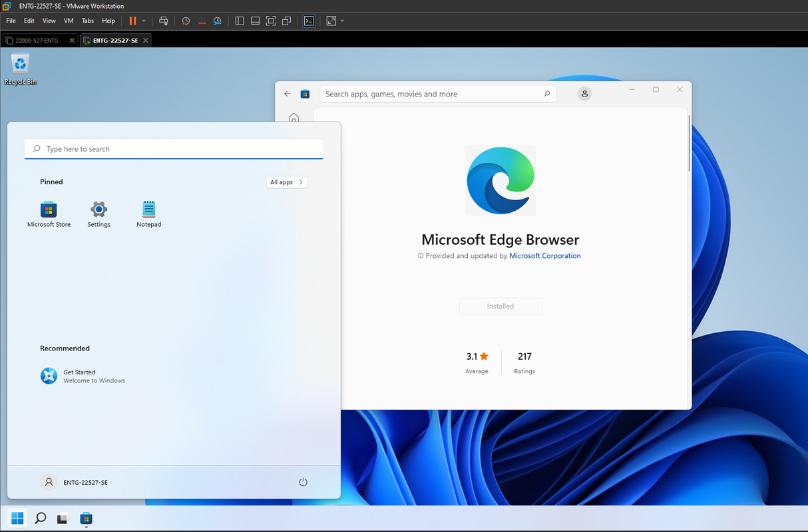Open the power button in Start menu

tap(303, 482)
